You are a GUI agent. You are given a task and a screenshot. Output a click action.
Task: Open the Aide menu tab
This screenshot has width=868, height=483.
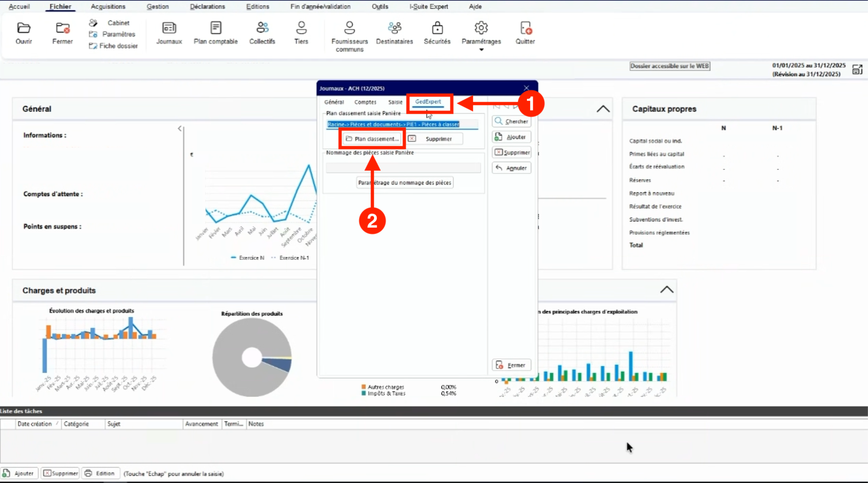point(475,6)
